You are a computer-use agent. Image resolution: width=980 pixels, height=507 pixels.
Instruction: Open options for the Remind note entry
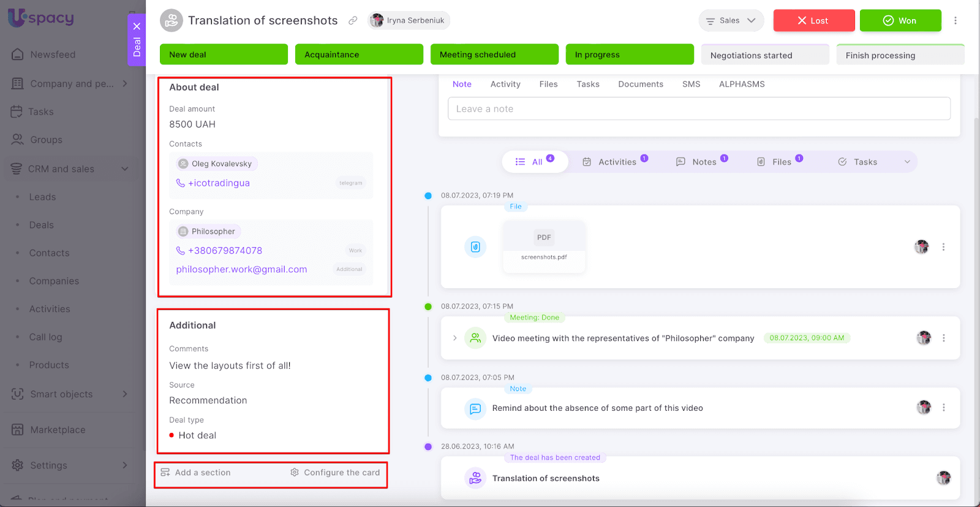click(943, 408)
